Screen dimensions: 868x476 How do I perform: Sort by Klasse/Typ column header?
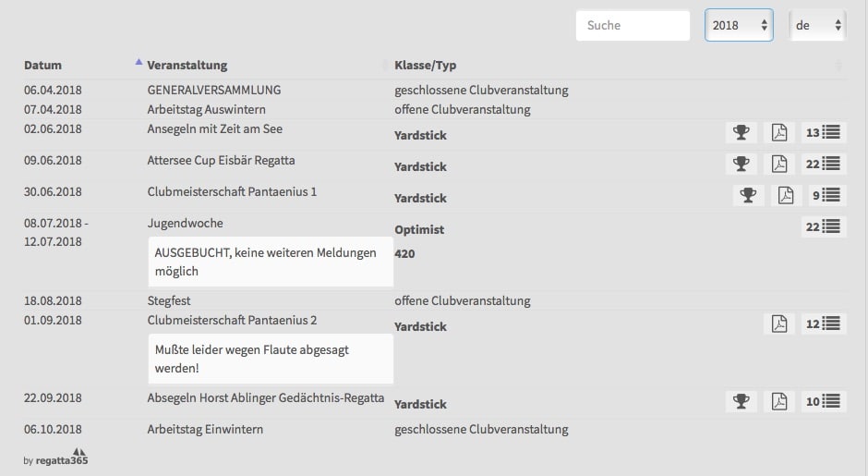(425, 66)
